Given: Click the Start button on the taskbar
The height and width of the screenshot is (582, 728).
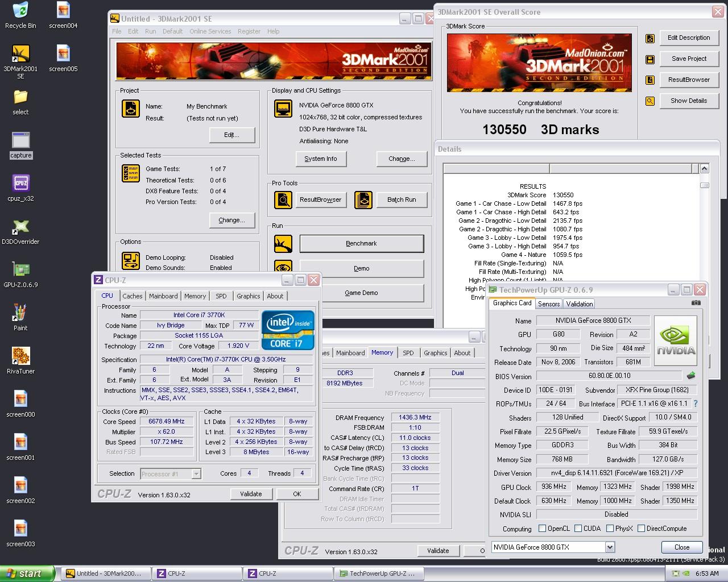Looking at the screenshot, I should tap(28, 573).
